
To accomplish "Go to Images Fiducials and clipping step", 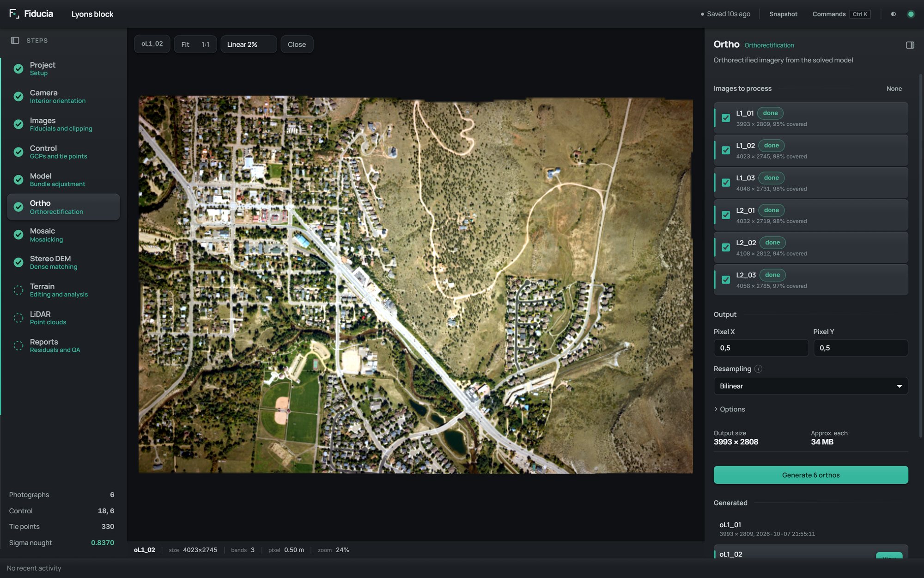I will 63,124.
